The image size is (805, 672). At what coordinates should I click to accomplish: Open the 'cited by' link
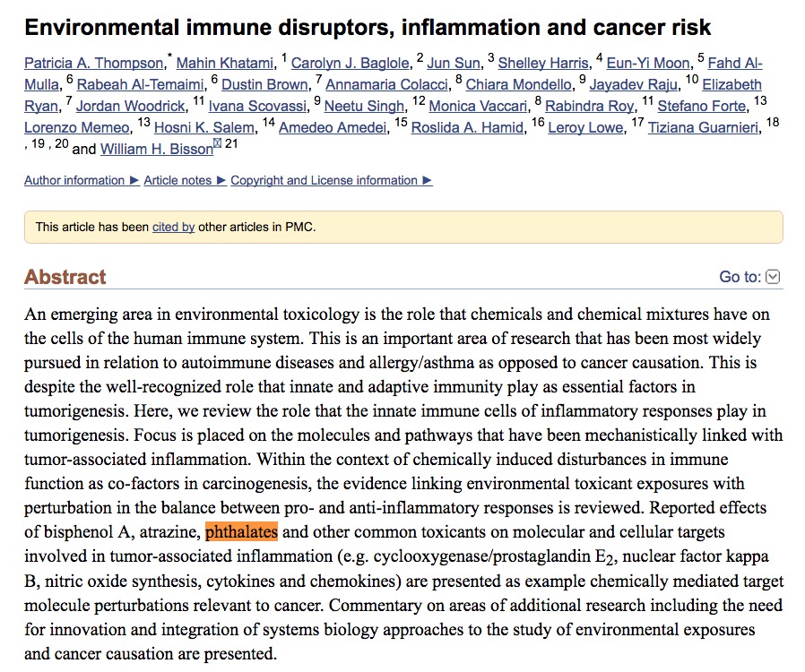[x=174, y=227]
